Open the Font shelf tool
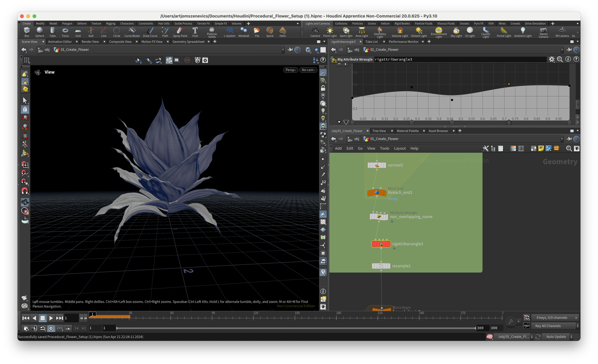The height and width of the screenshot is (364, 598). (195, 32)
